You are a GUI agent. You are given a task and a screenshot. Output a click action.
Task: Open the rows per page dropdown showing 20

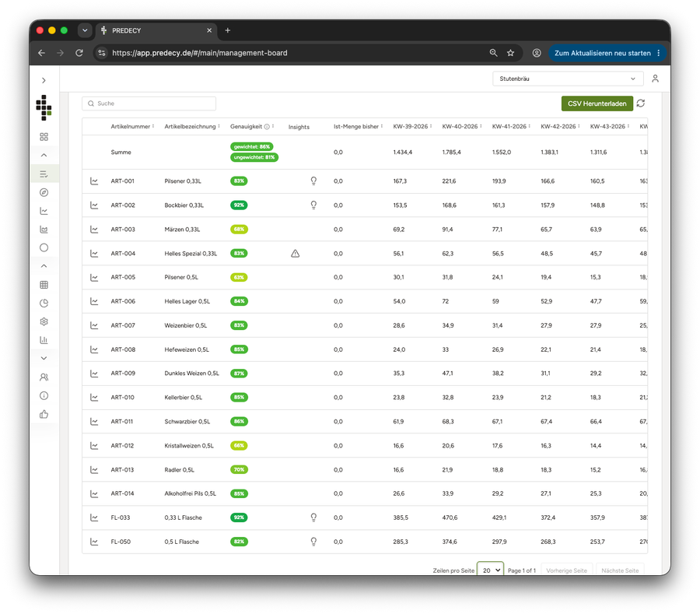coord(491,570)
